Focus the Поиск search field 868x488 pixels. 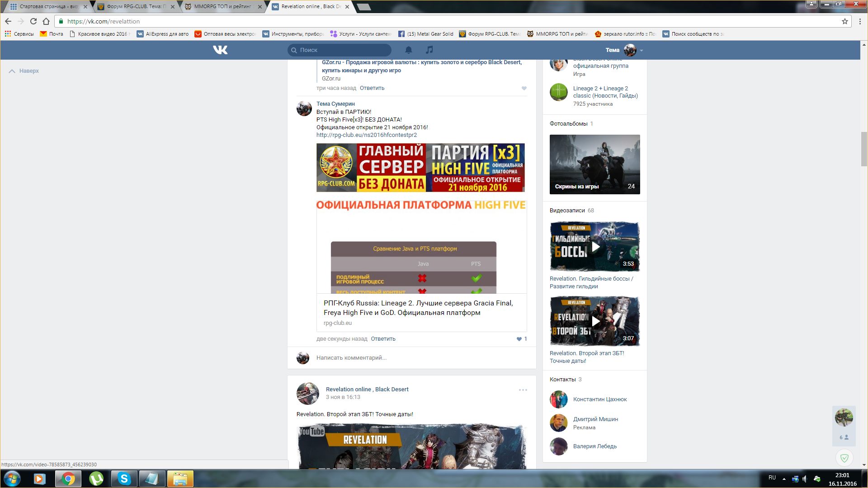(340, 50)
